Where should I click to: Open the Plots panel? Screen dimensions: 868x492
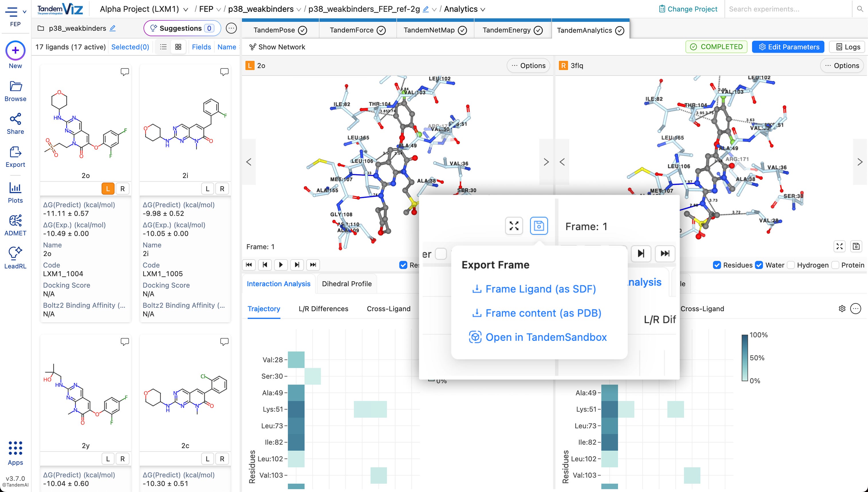tap(15, 193)
